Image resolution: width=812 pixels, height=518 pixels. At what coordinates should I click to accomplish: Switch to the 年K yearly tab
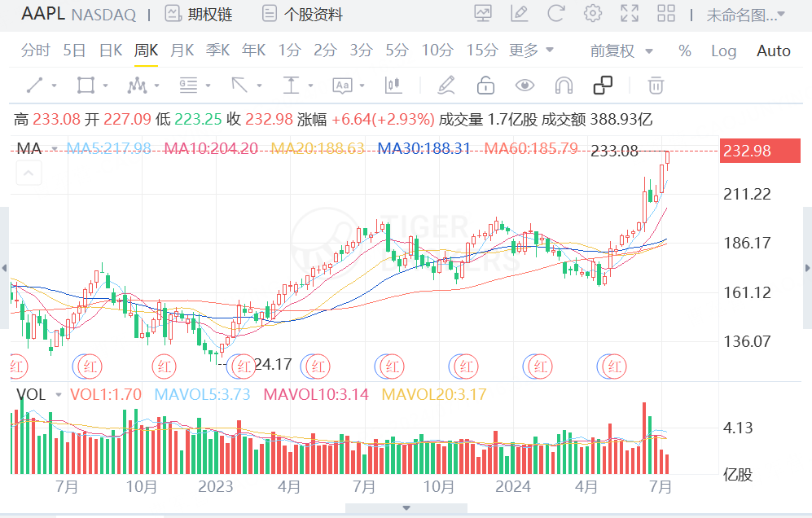coord(253,50)
